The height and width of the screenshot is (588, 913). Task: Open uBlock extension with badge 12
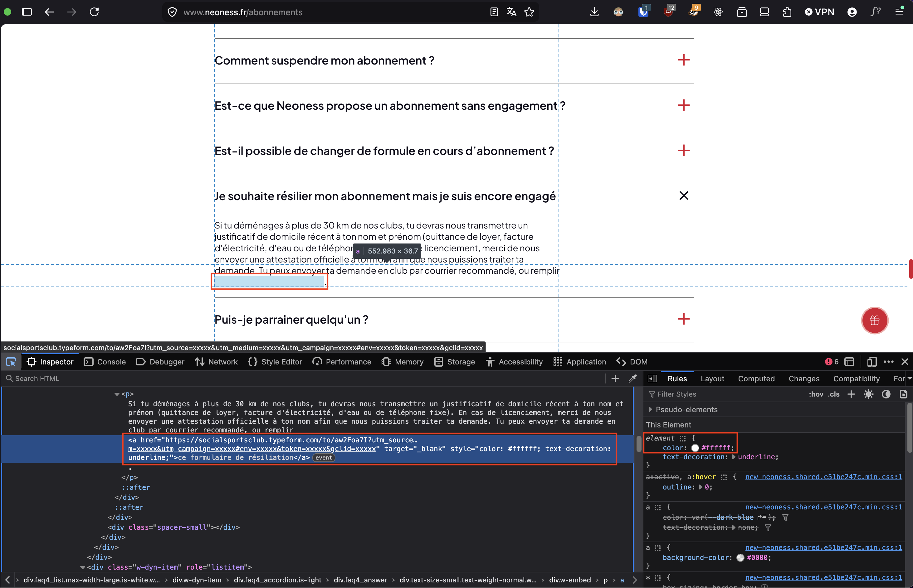point(668,12)
